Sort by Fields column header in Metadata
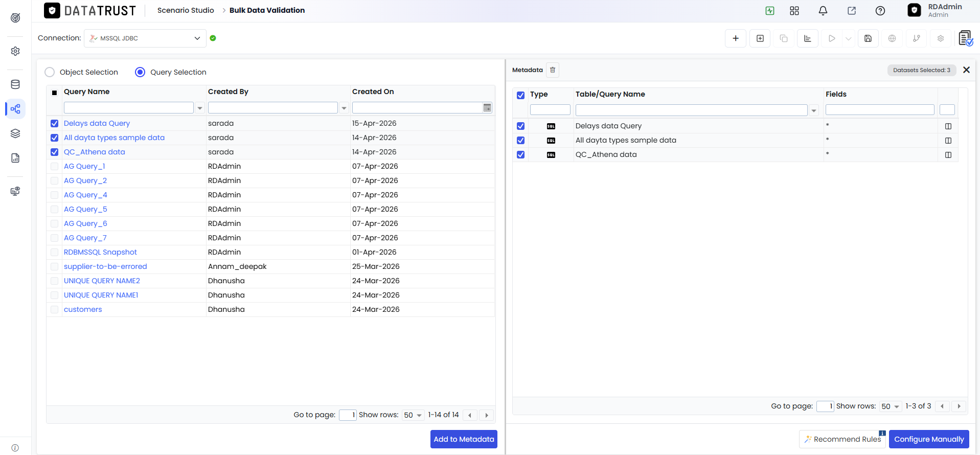 tap(836, 94)
